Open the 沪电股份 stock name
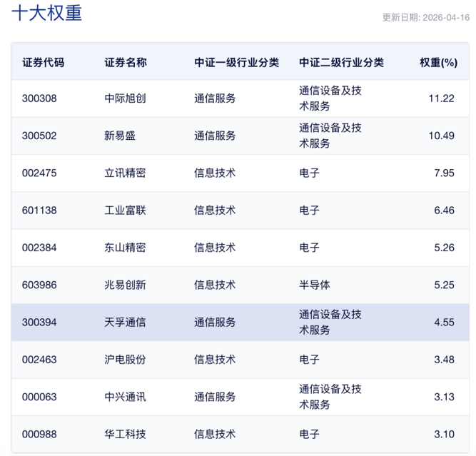Viewport: 476px width, 456px height. pyautogui.click(x=125, y=360)
